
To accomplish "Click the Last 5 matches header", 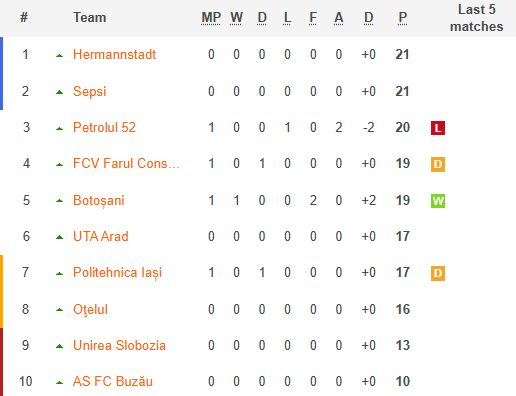I will (x=476, y=18).
